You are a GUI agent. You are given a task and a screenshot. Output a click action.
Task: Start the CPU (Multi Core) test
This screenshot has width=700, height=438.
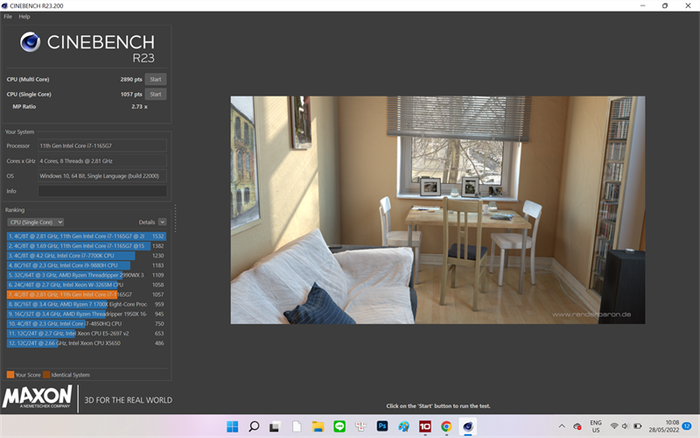(x=155, y=79)
